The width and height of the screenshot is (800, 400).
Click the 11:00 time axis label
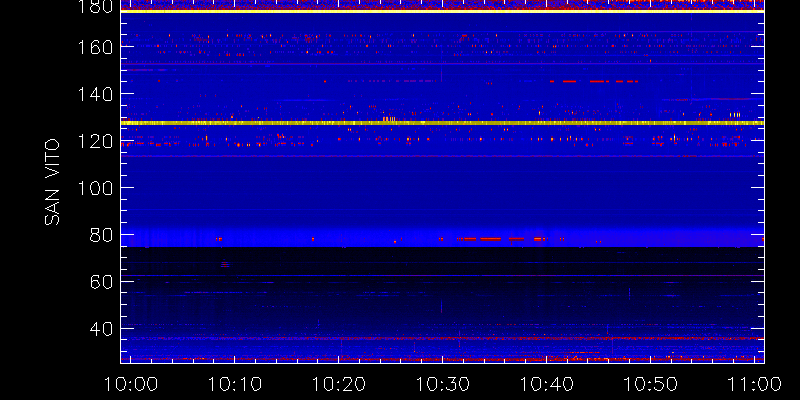coord(756,384)
